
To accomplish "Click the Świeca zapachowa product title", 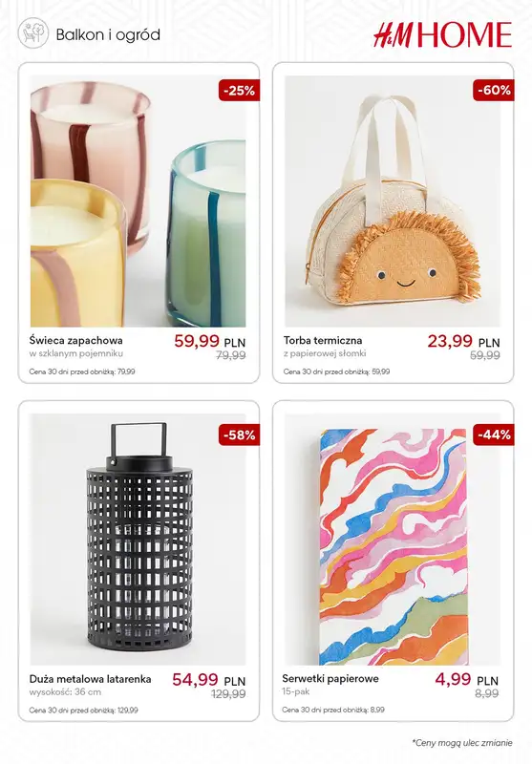I will (76, 340).
